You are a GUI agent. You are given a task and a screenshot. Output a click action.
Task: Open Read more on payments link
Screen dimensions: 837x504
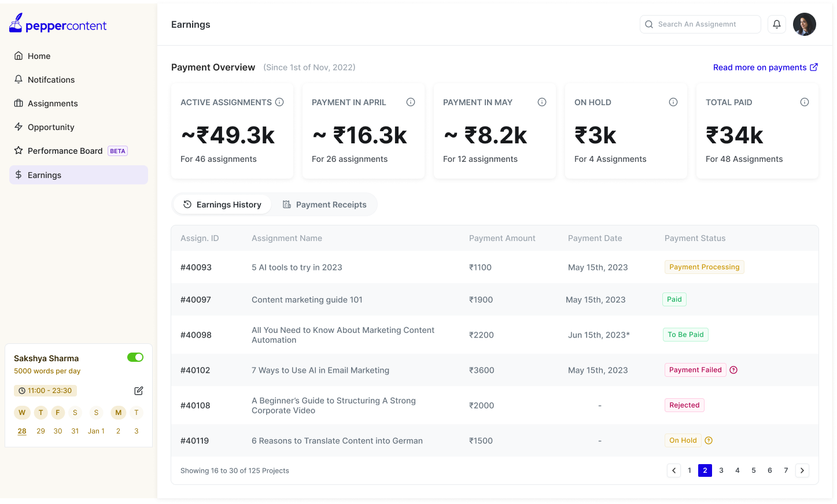[x=765, y=68]
